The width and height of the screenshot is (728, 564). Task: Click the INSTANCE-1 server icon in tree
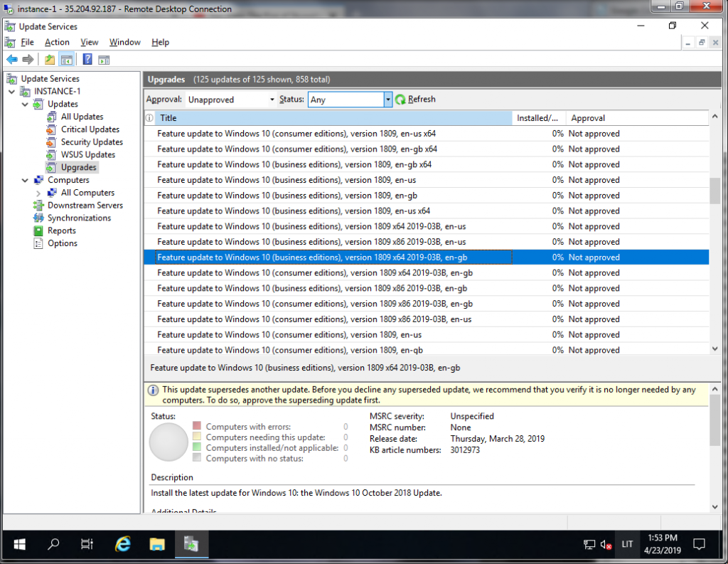pos(25,92)
